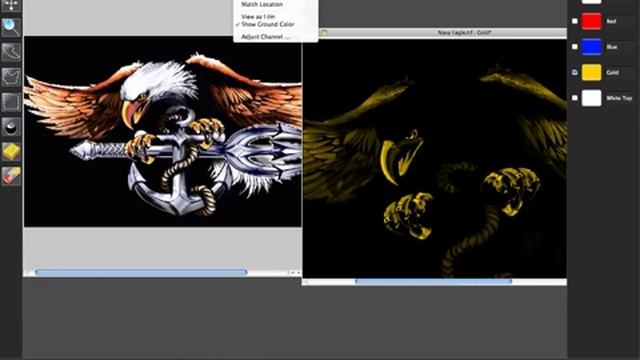This screenshot has height=360, width=640.
Task: Click the partly visible top white swatch
Action: (591, 2)
